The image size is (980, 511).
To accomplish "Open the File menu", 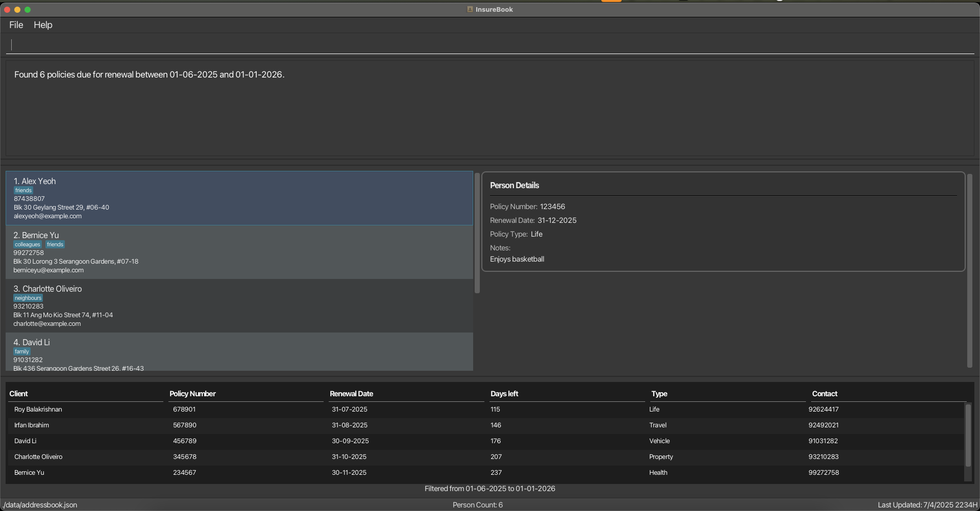I will pos(16,25).
